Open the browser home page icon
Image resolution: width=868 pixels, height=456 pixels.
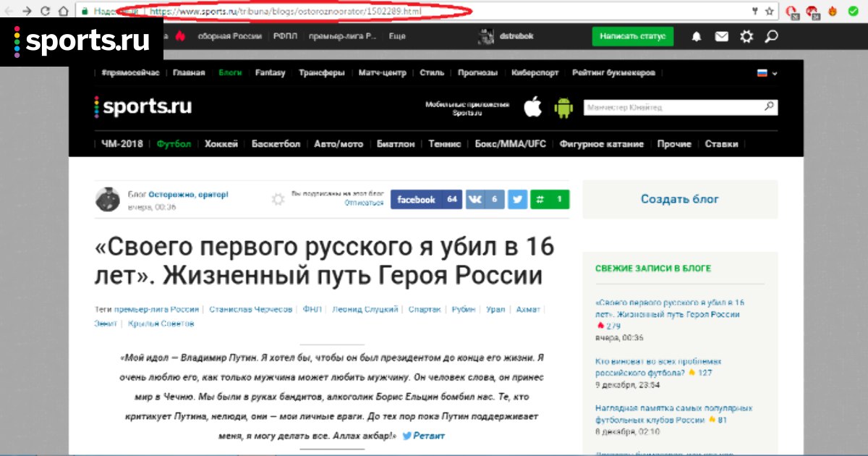click(x=64, y=12)
